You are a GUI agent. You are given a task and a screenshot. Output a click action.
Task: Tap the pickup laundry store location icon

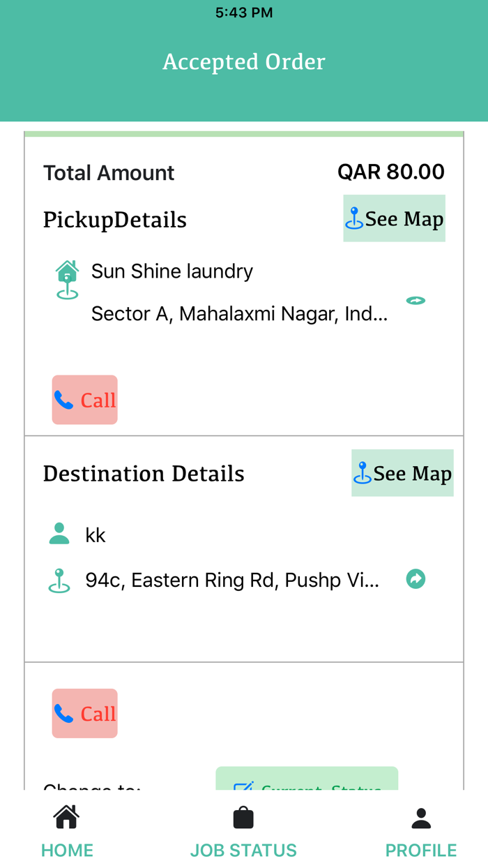[x=67, y=280]
